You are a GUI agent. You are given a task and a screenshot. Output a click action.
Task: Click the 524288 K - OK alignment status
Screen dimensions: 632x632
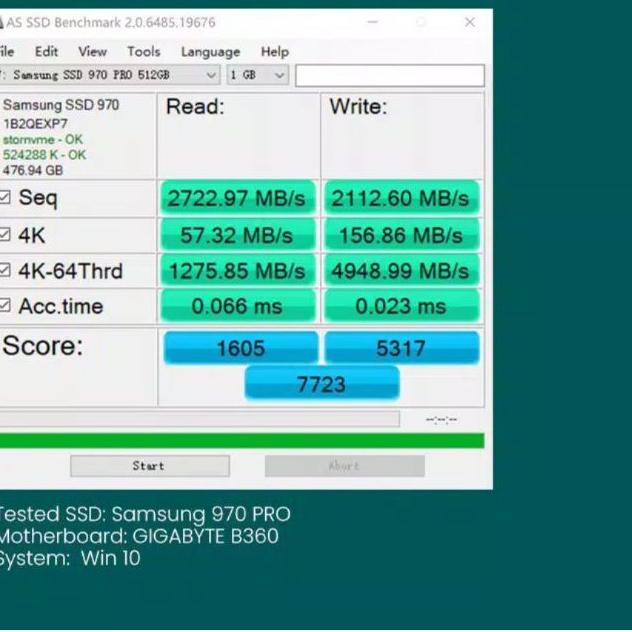[44, 155]
